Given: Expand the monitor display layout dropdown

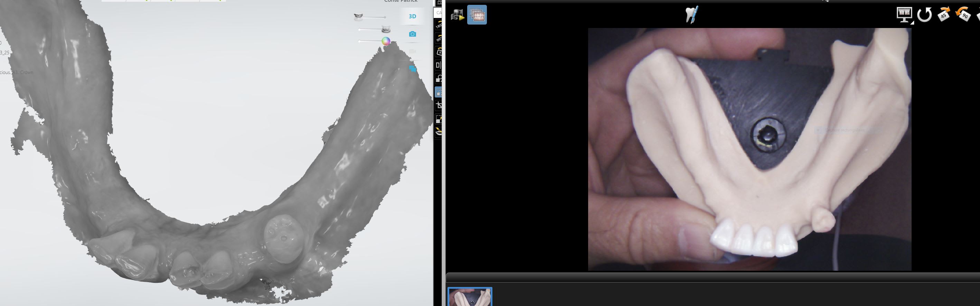Looking at the screenshot, I should pos(905,15).
